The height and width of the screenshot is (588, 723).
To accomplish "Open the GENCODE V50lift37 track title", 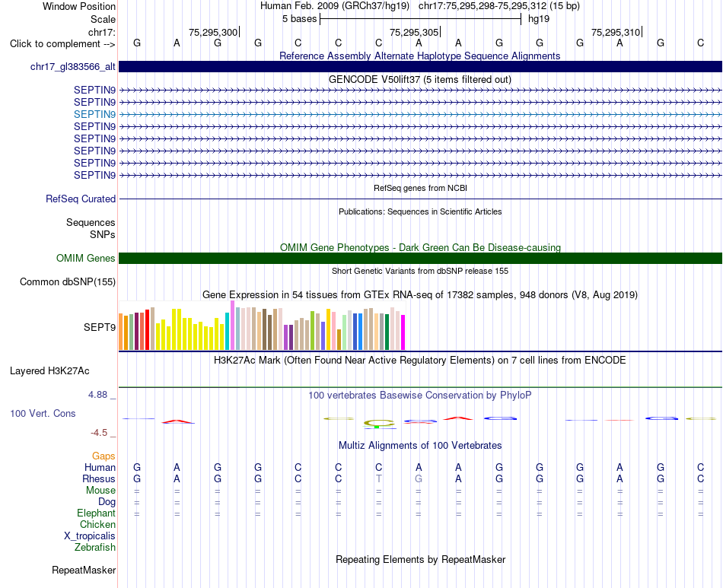I will [419, 79].
